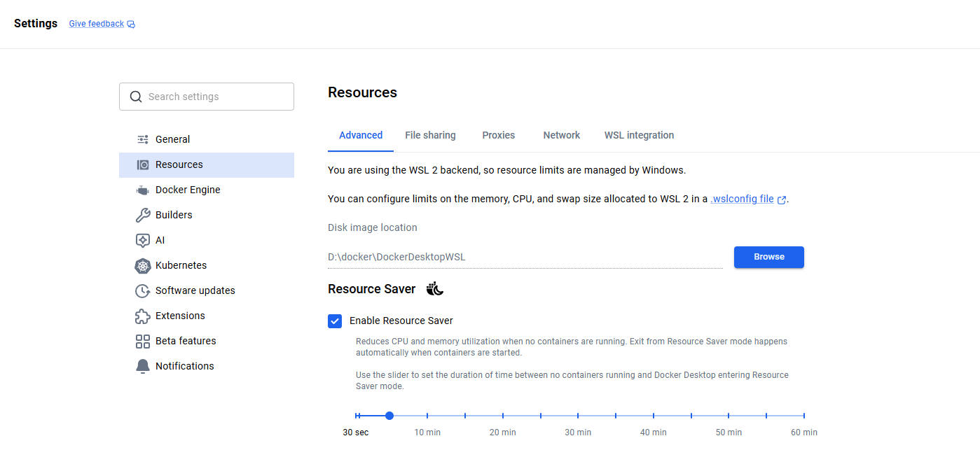980x471 pixels.
Task: Open Notifications settings
Action: click(207, 366)
